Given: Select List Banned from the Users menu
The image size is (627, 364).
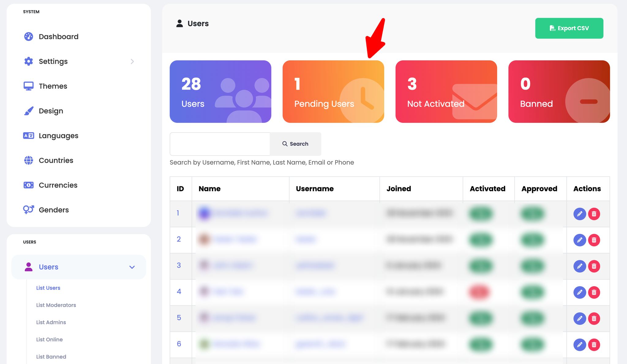Looking at the screenshot, I should click(51, 356).
